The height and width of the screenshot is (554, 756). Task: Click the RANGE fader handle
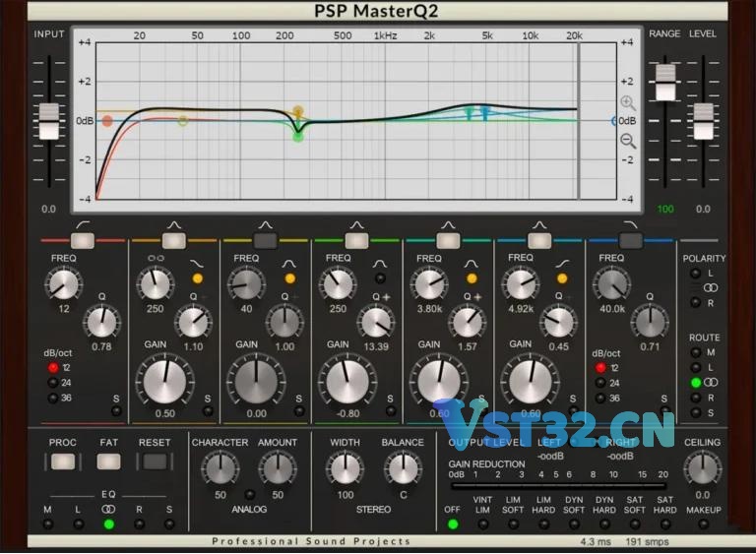[x=665, y=83]
